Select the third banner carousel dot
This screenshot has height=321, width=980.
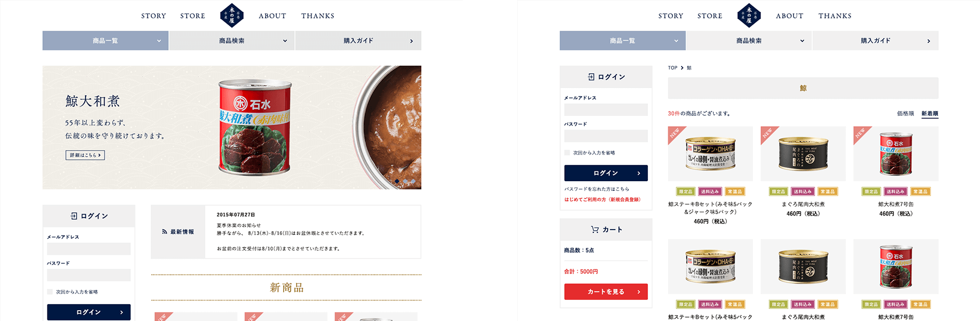(x=413, y=181)
